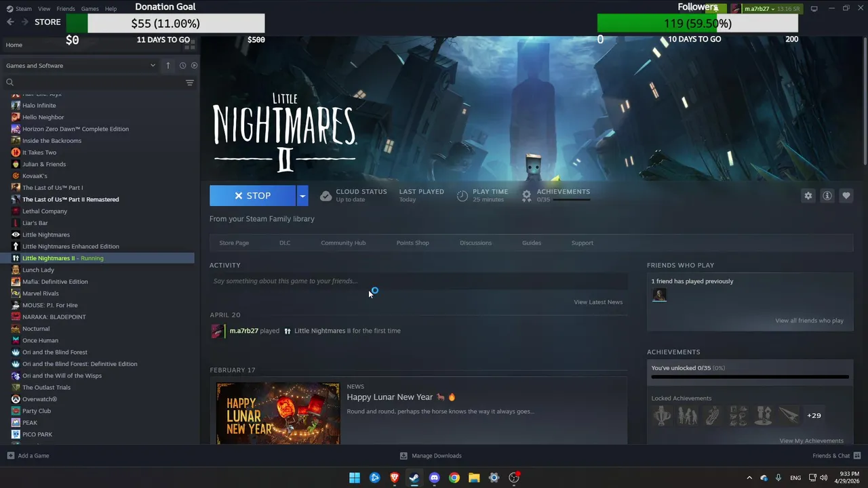Sort library with the up arrow icon
This screenshot has width=868, height=488.
point(168,66)
